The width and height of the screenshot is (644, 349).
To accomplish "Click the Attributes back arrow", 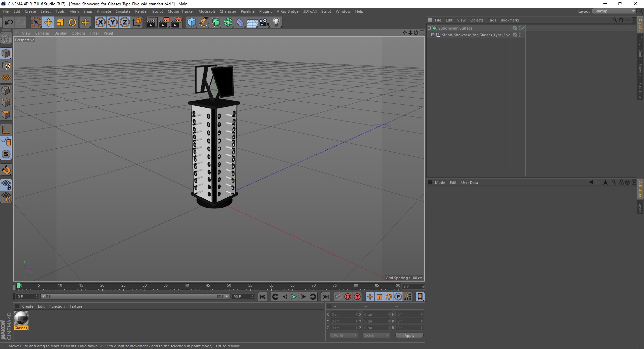I will pyautogui.click(x=591, y=182).
